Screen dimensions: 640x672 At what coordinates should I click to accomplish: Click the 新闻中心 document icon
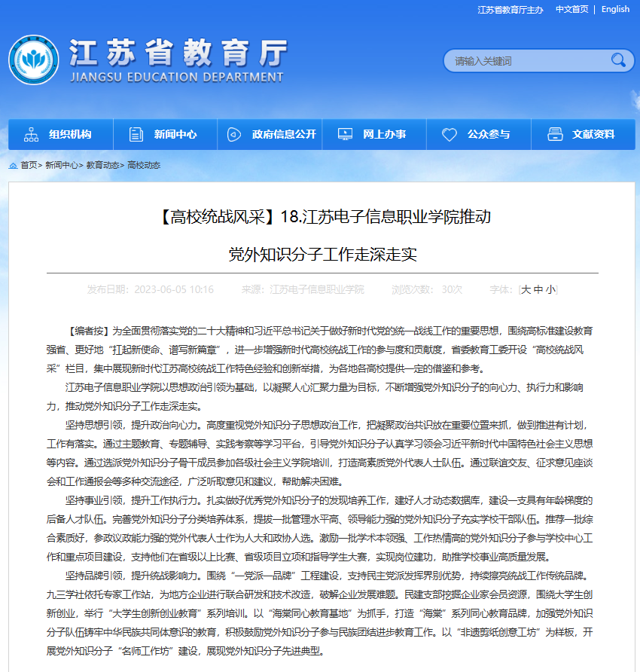pyautogui.click(x=136, y=135)
